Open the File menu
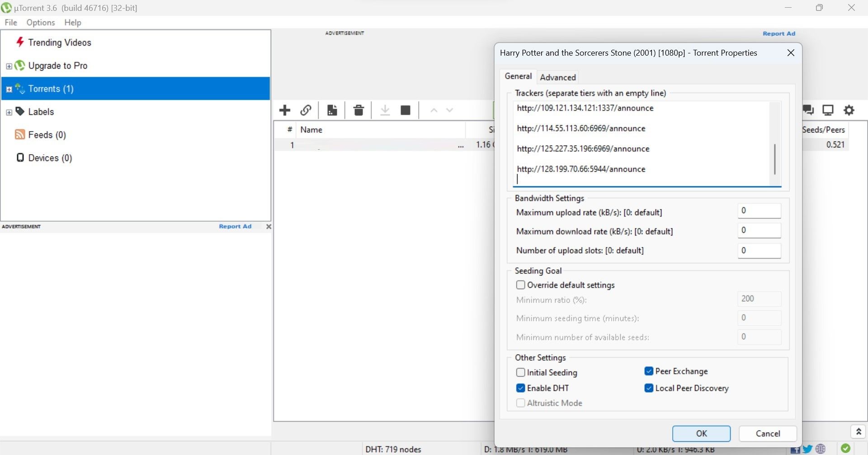This screenshot has height=455, width=868. (x=11, y=22)
